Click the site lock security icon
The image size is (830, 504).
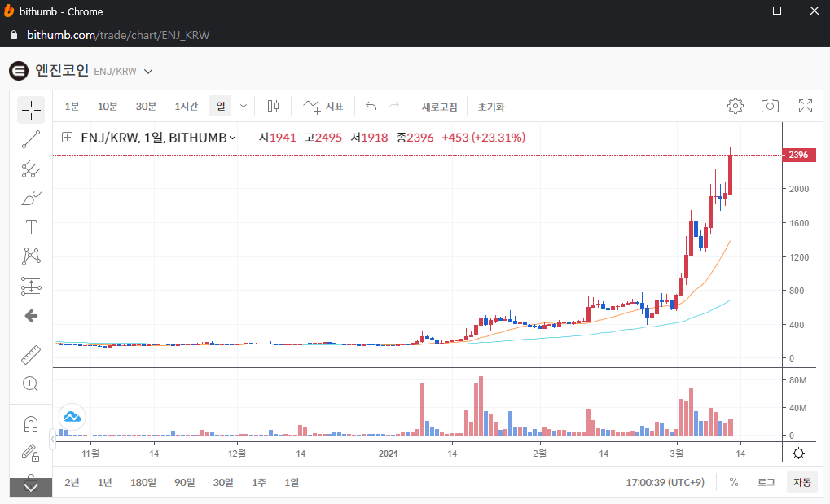pyautogui.click(x=14, y=35)
